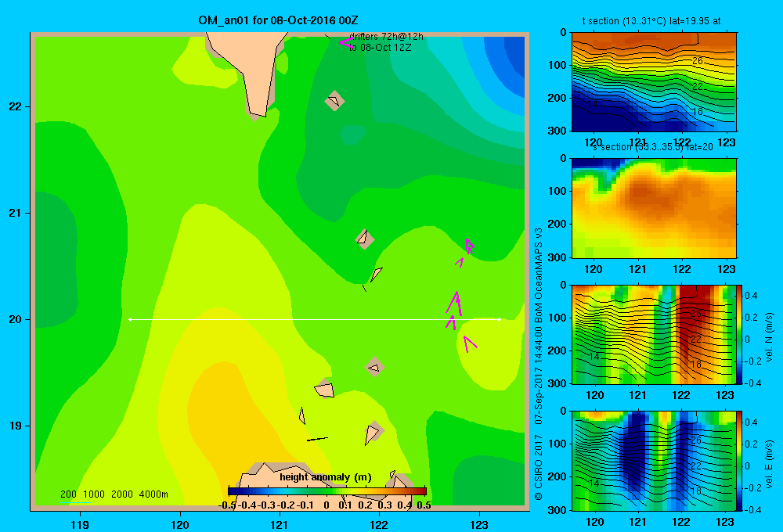Click the "-0.5" tick on height anomaly bar
The width and height of the screenshot is (783, 532).
tap(227, 505)
